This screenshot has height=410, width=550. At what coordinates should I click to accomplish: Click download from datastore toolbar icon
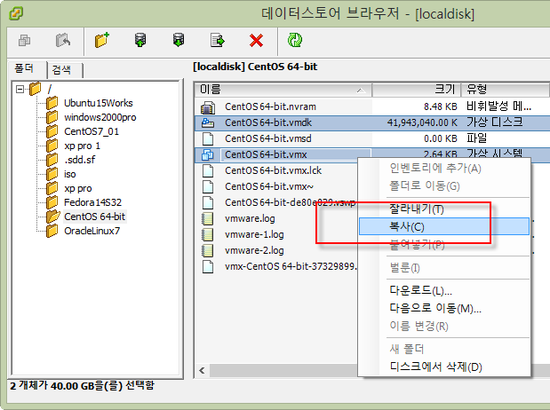point(179,40)
